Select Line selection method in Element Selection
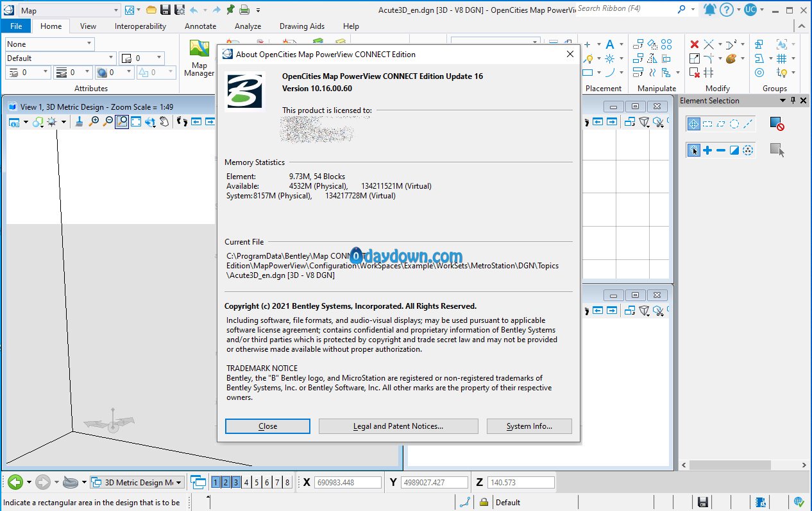 (748, 124)
